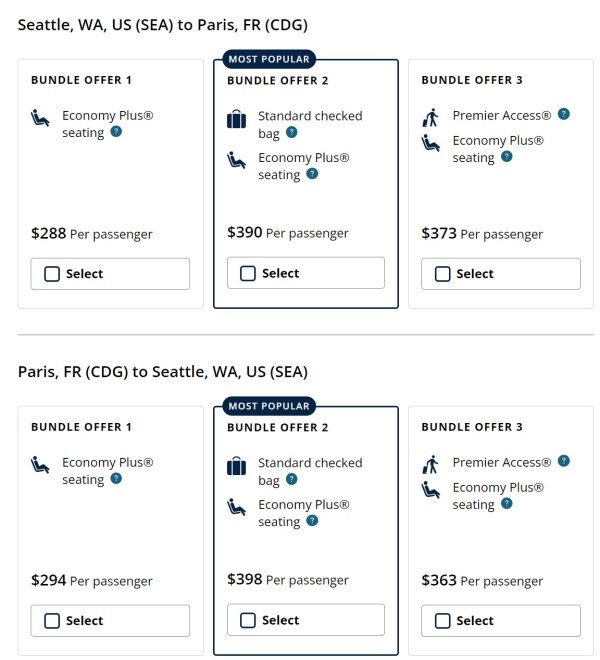Open Standard checked bag info icon, Paris–Seattle Bundle 2
This screenshot has height=660, width=600.
click(x=292, y=479)
